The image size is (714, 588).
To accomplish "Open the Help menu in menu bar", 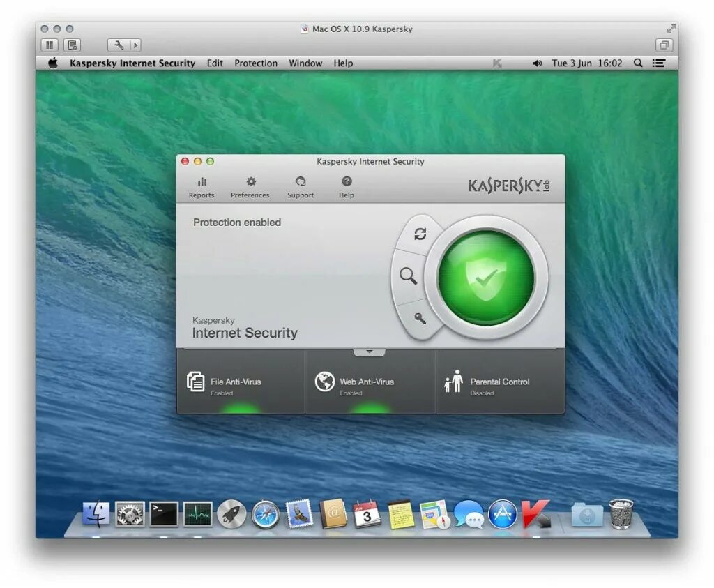I will [x=343, y=63].
